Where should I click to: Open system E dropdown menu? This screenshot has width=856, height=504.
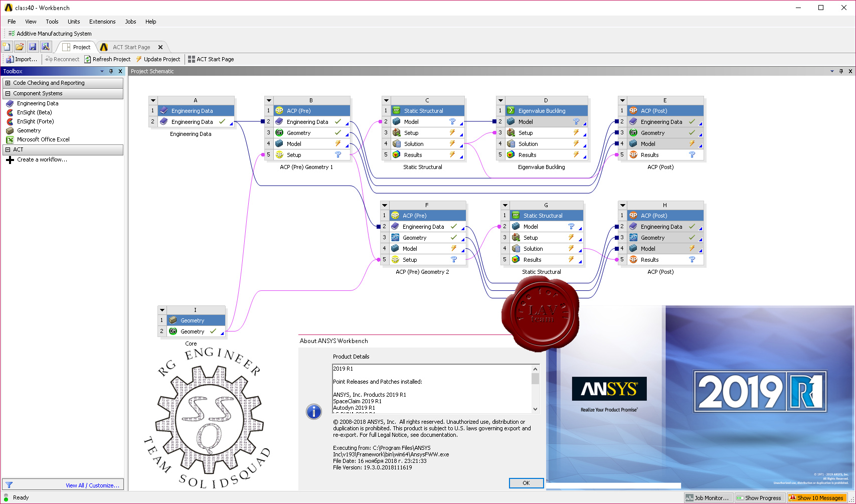pyautogui.click(x=622, y=100)
